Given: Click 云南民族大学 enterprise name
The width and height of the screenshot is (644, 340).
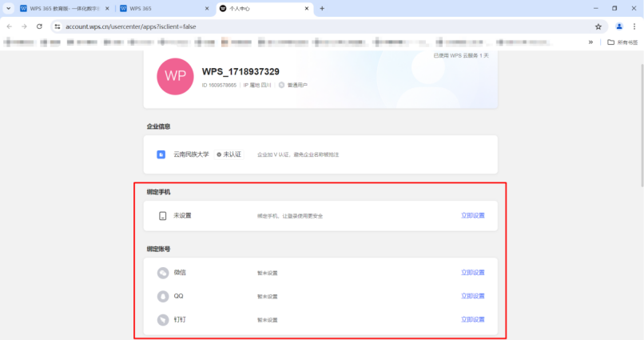Looking at the screenshot, I should [191, 154].
